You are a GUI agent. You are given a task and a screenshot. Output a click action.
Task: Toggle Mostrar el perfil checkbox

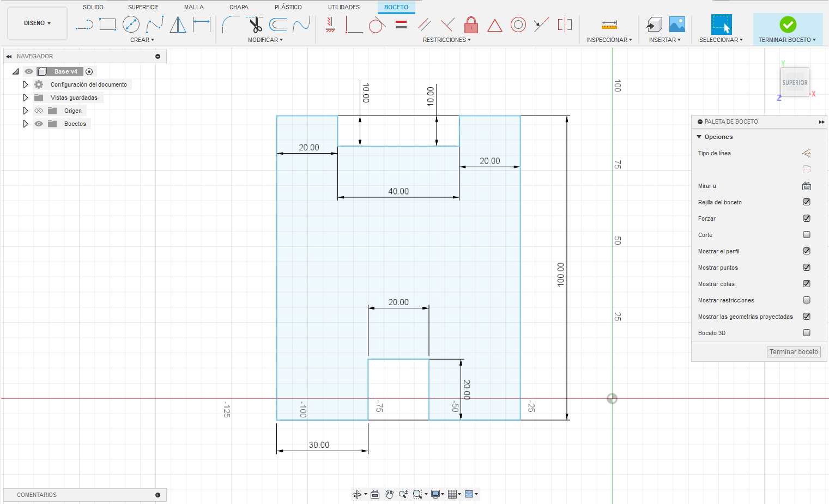pyautogui.click(x=807, y=251)
